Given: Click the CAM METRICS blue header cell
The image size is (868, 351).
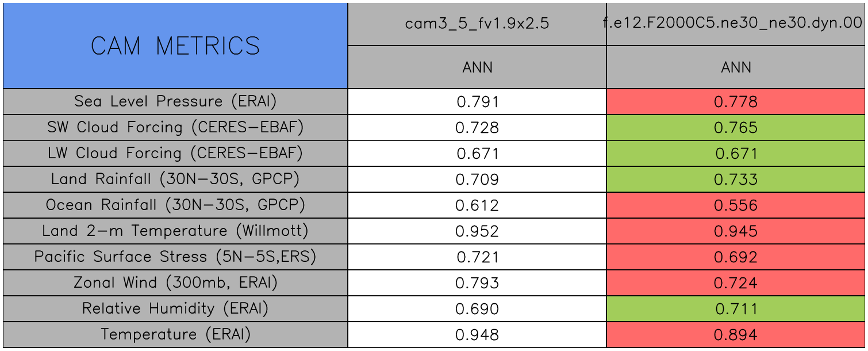Looking at the screenshot, I should click(x=175, y=46).
